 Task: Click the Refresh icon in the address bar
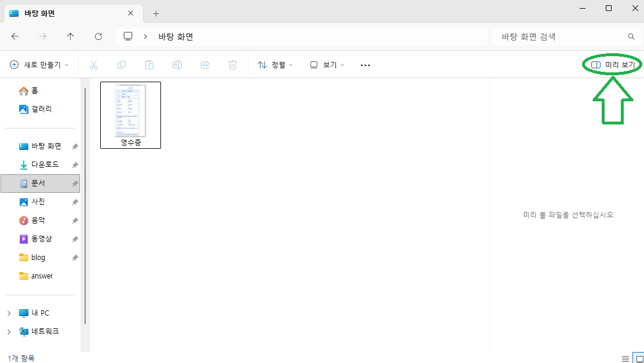tap(98, 36)
